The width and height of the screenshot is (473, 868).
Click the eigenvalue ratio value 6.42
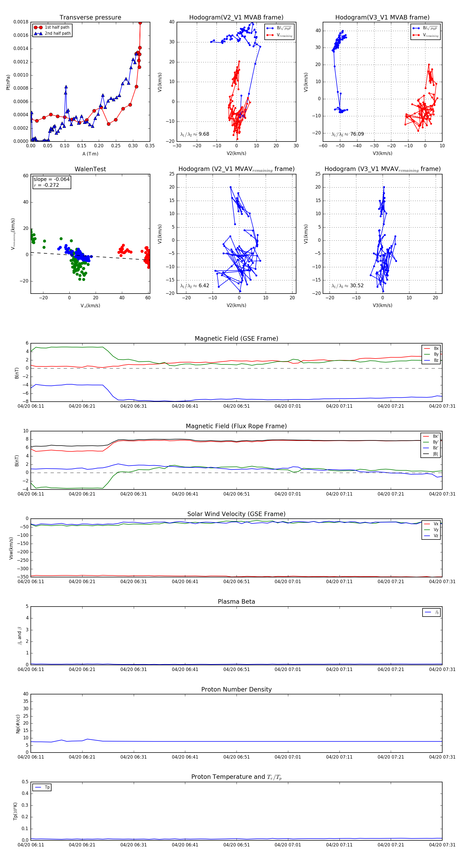click(x=204, y=285)
